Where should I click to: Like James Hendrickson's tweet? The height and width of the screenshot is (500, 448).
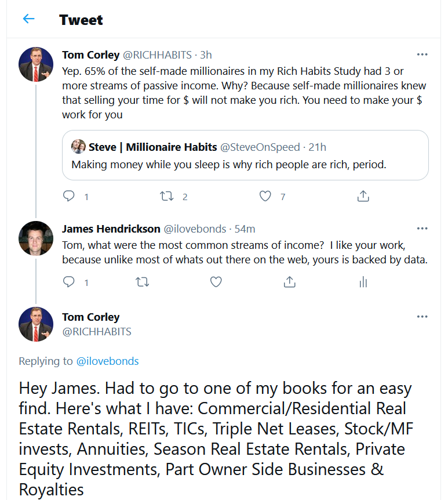[x=216, y=282]
